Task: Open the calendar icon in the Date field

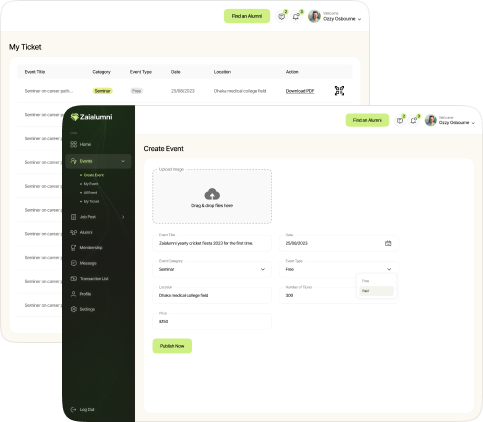Action: [x=388, y=243]
